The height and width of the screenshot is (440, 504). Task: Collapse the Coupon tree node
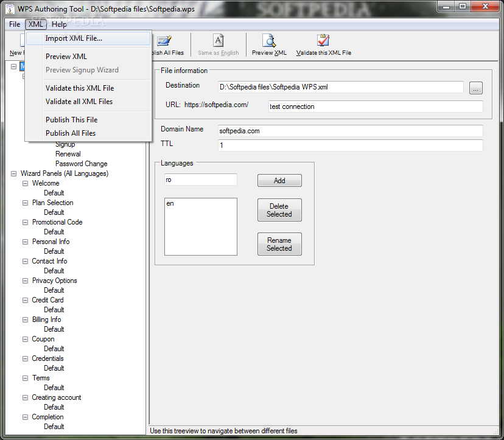coord(25,340)
